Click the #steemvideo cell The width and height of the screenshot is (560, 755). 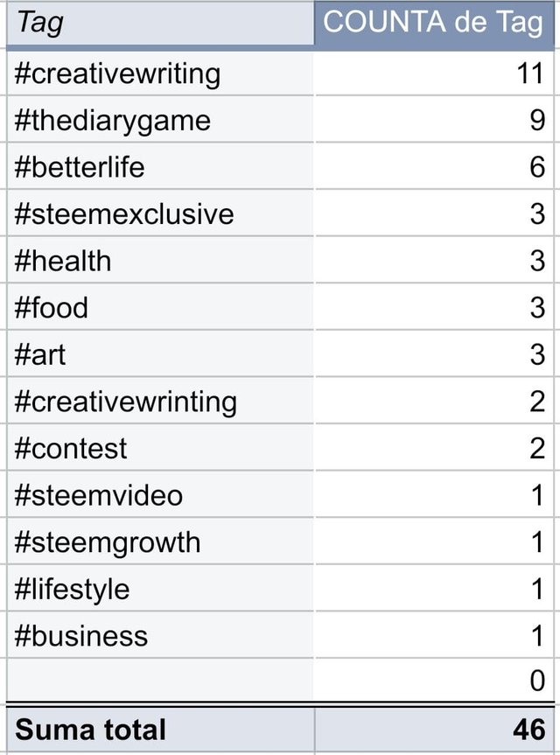pyautogui.click(x=160, y=494)
